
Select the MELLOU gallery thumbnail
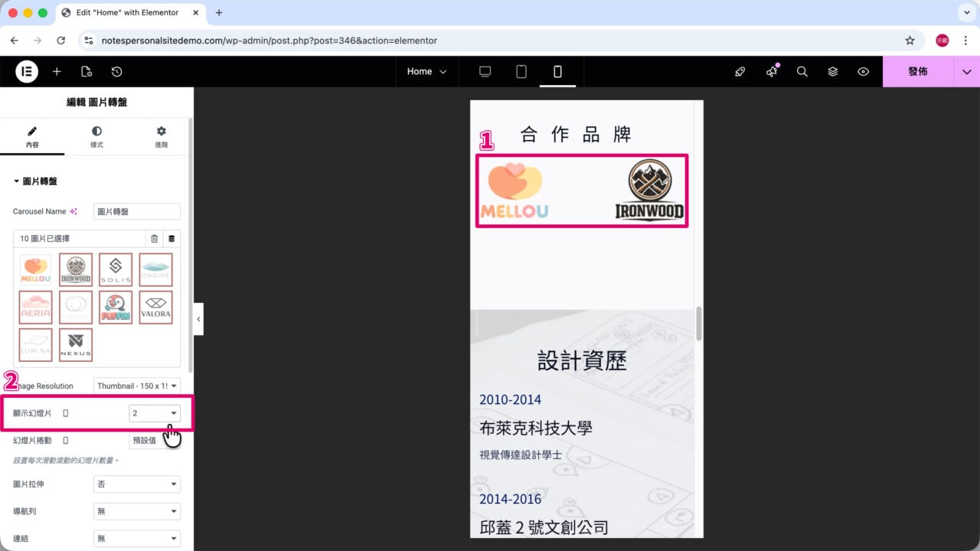pyautogui.click(x=36, y=270)
